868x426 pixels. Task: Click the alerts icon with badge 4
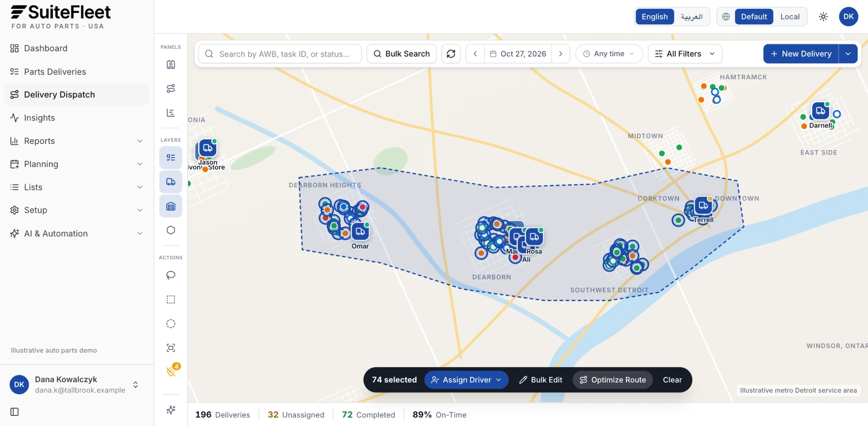pyautogui.click(x=171, y=372)
